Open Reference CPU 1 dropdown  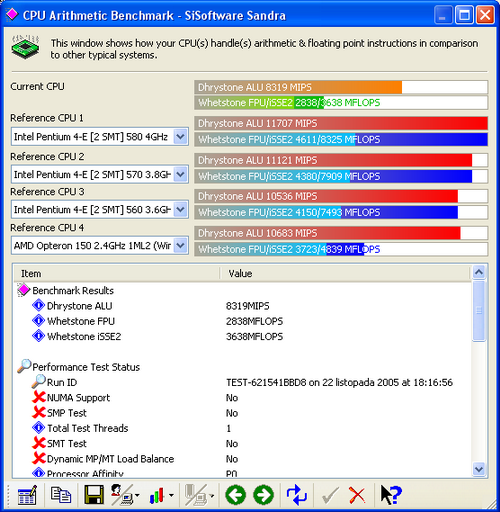(x=180, y=137)
